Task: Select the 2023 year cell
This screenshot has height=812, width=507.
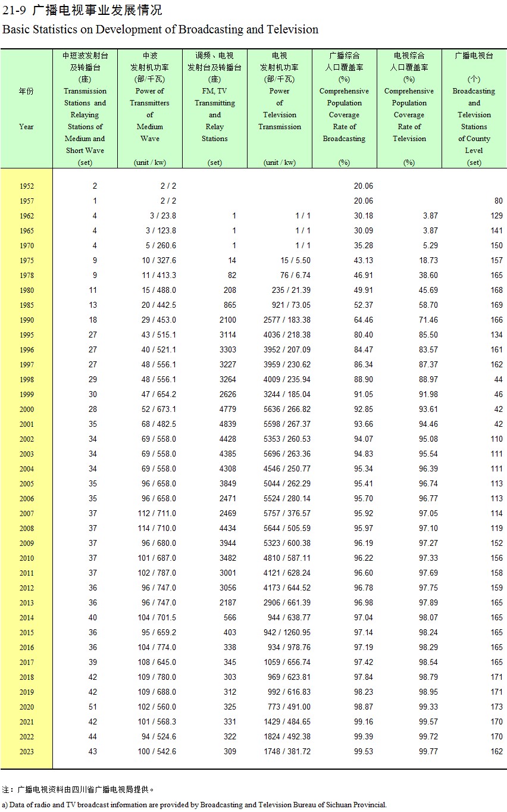Action: coord(26,752)
